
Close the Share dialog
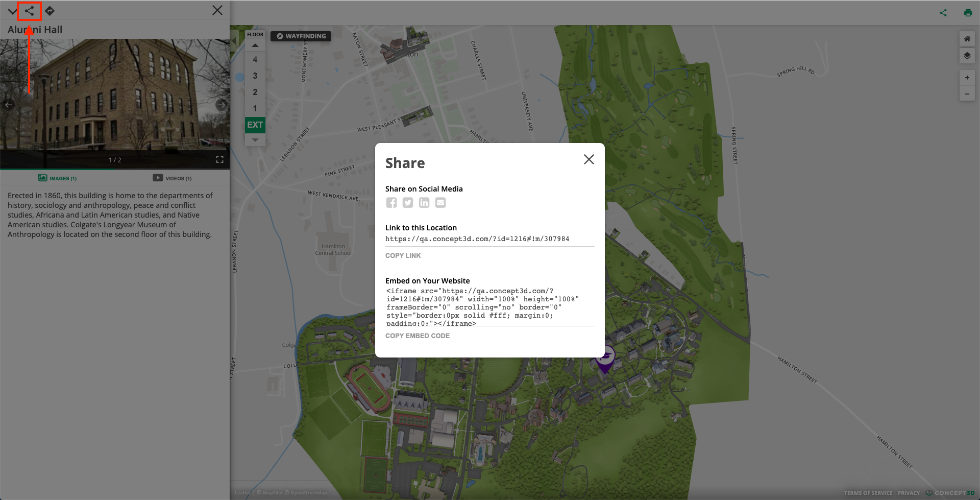coord(589,159)
